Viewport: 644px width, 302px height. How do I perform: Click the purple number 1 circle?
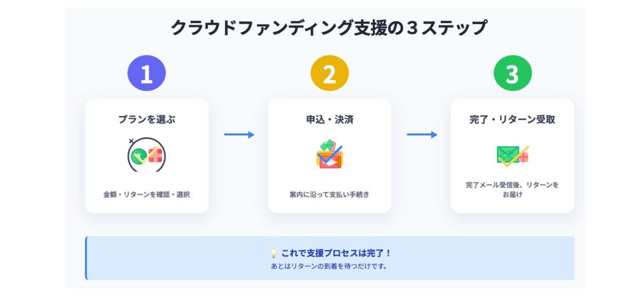pos(146,73)
